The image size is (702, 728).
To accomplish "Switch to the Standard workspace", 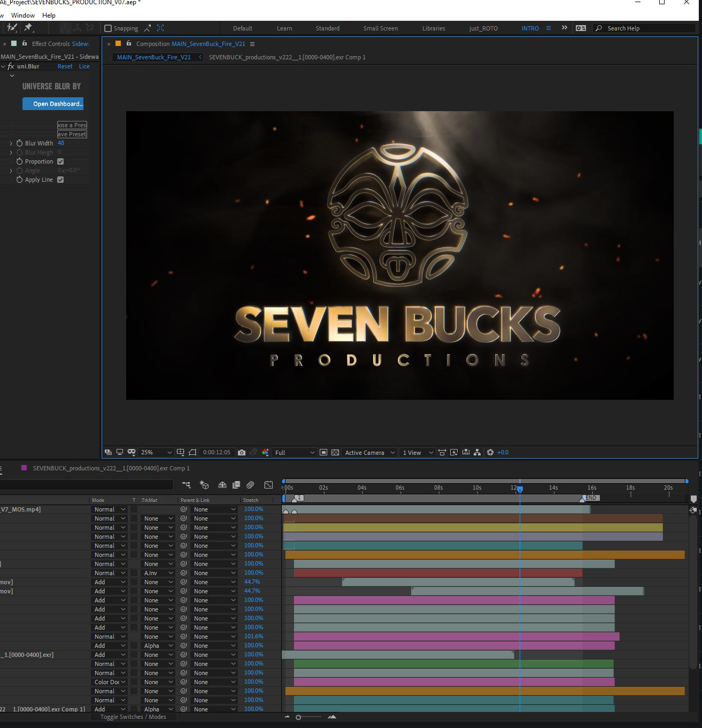I will [327, 28].
